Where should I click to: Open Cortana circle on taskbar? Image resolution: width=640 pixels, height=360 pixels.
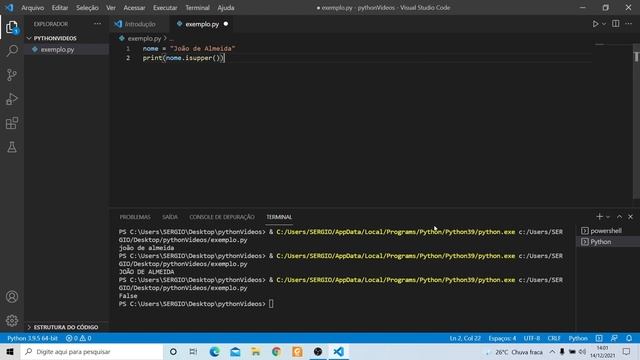click(173, 352)
